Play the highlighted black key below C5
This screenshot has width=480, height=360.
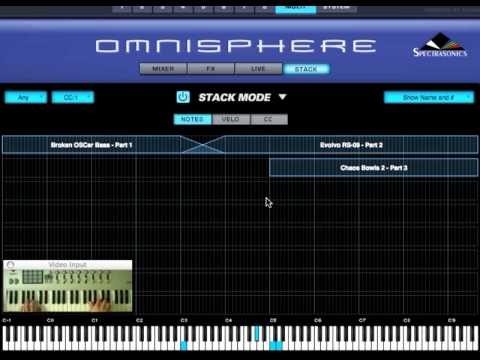(257, 333)
